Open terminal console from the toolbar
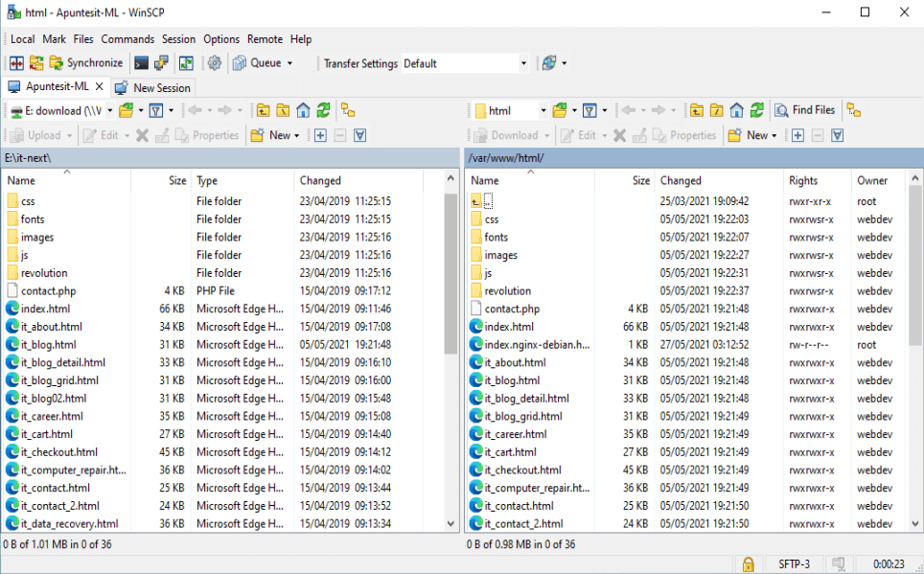The image size is (924, 574). (x=141, y=63)
